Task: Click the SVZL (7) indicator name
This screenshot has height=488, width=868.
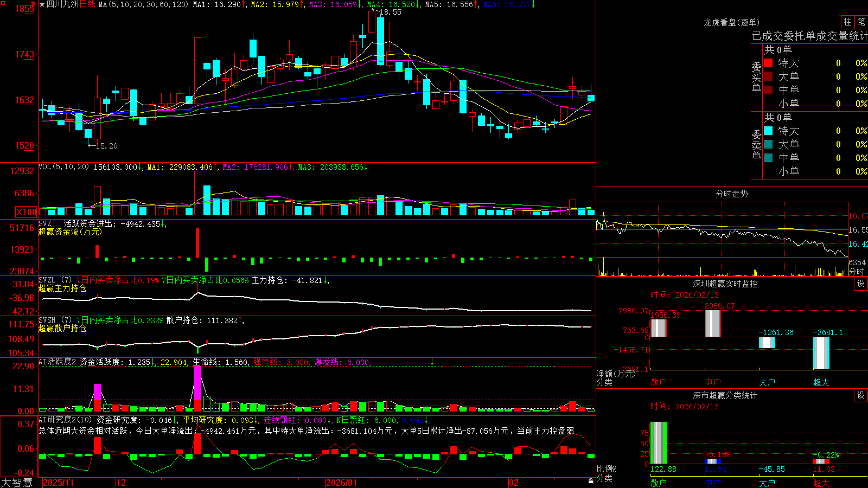Action: (55, 280)
